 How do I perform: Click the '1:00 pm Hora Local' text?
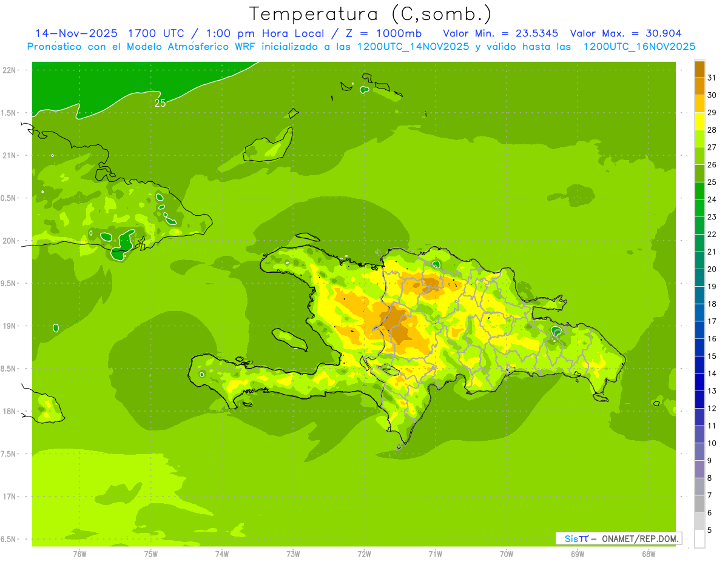tap(266, 33)
